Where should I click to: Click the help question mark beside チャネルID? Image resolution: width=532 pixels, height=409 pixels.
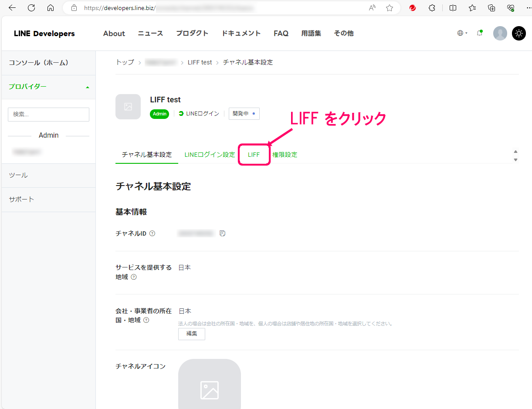coord(152,233)
